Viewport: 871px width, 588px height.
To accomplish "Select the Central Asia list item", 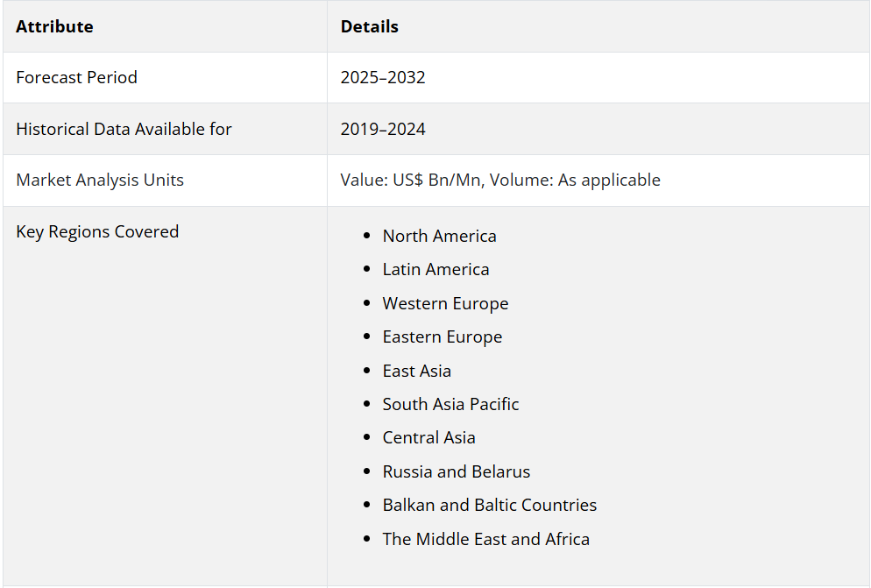I will (428, 437).
